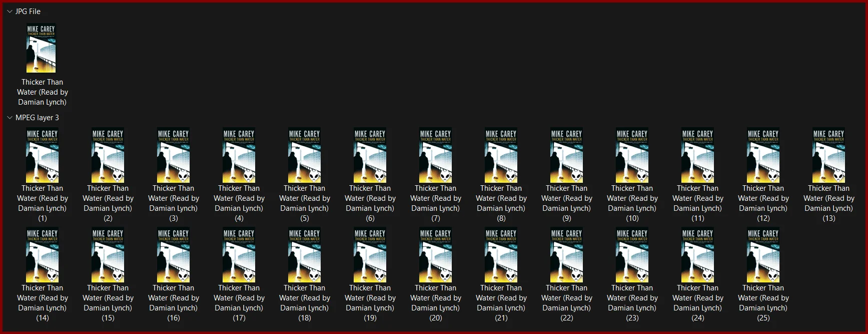Click file name label ending in (23)
This screenshot has height=334, width=868.
(632, 303)
